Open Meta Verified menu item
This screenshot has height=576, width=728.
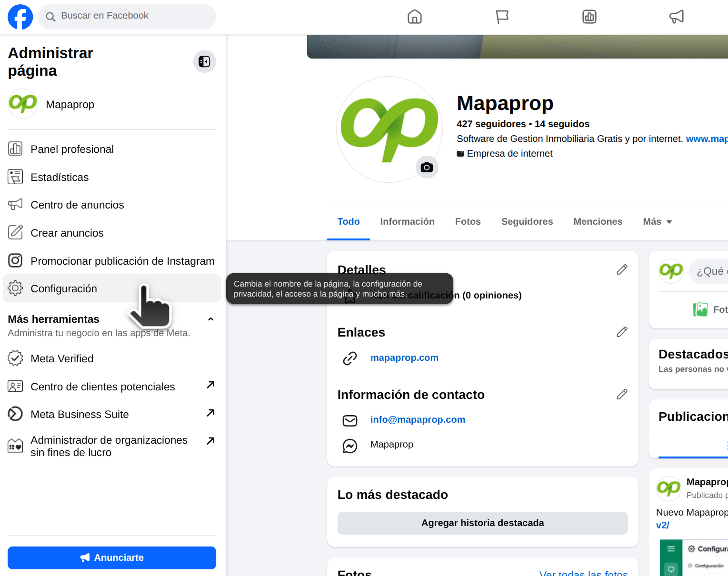(x=112, y=358)
